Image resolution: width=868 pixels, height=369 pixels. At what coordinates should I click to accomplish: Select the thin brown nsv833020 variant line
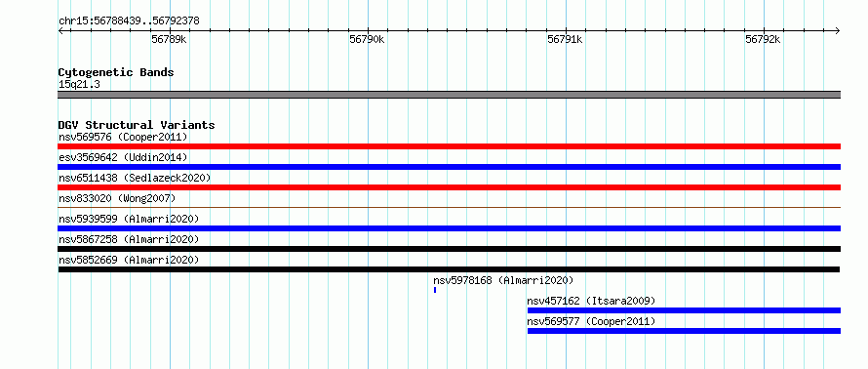click(x=449, y=207)
